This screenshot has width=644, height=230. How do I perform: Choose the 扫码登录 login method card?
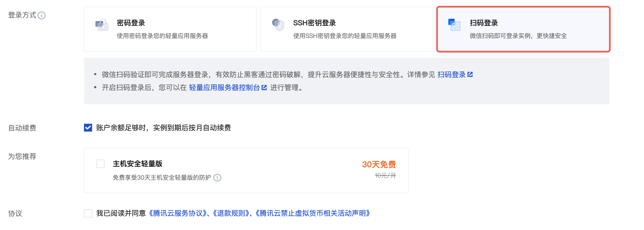[523, 29]
